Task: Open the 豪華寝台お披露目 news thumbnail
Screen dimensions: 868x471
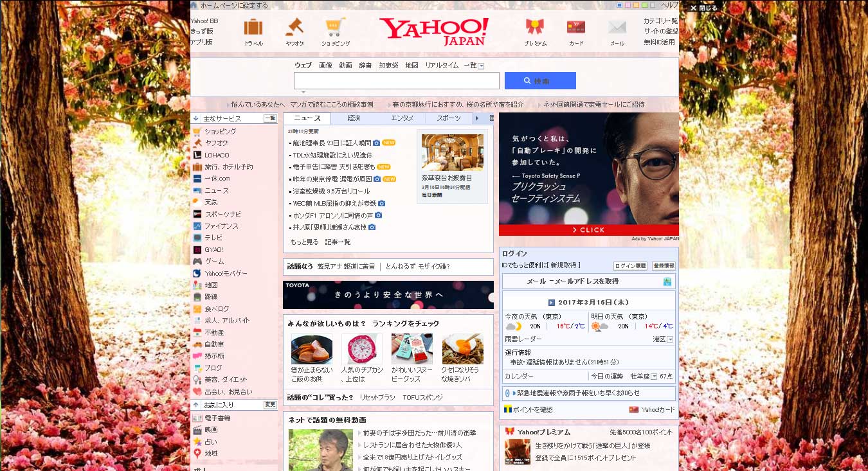Action: [452, 152]
